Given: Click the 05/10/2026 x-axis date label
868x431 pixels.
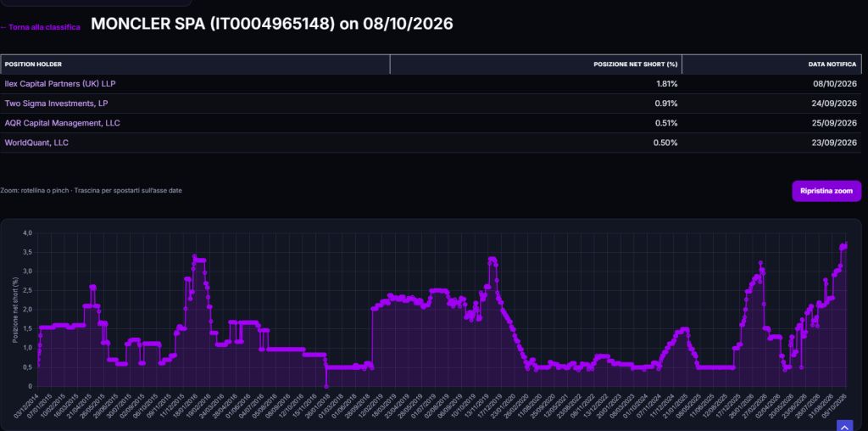Looking at the screenshot, I should coord(836,405).
